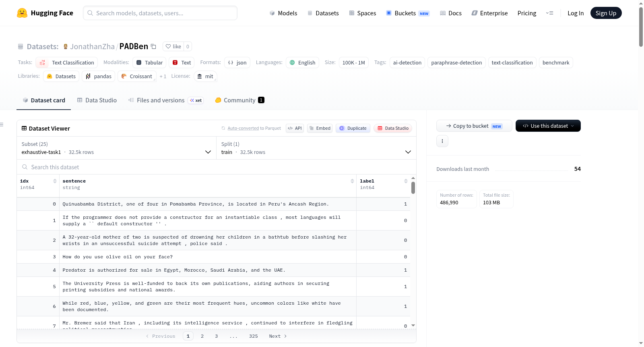Click the Log In link
The height and width of the screenshot is (347, 644).
pos(576,13)
